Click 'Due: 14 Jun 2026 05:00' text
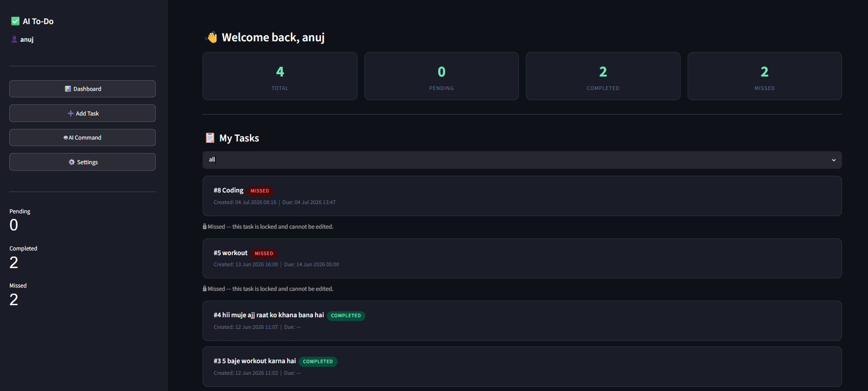The width and height of the screenshot is (868, 391). tap(312, 264)
